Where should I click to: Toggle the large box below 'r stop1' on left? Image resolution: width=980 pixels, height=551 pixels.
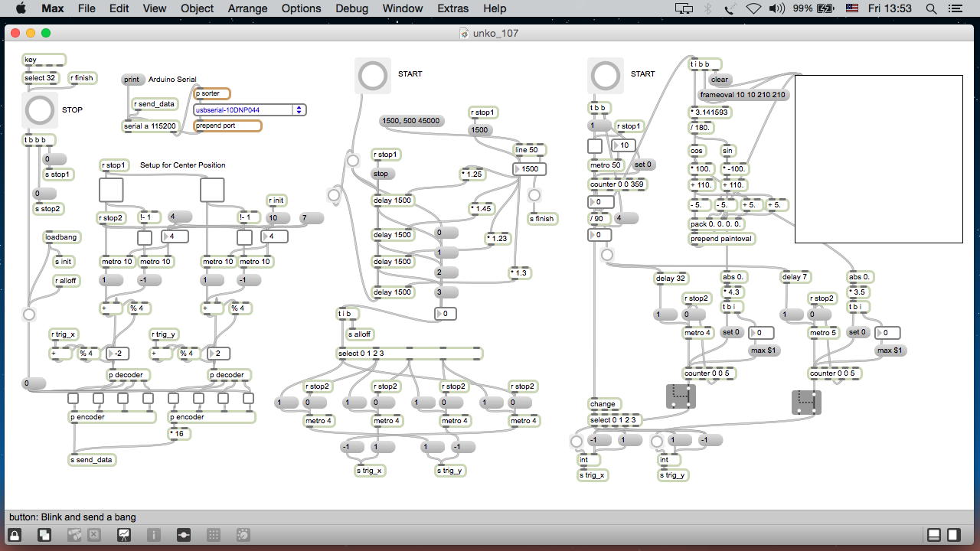[x=111, y=190]
